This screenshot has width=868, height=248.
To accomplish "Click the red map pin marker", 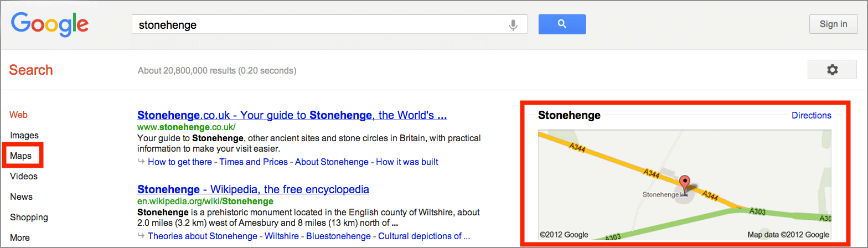I will 685,183.
